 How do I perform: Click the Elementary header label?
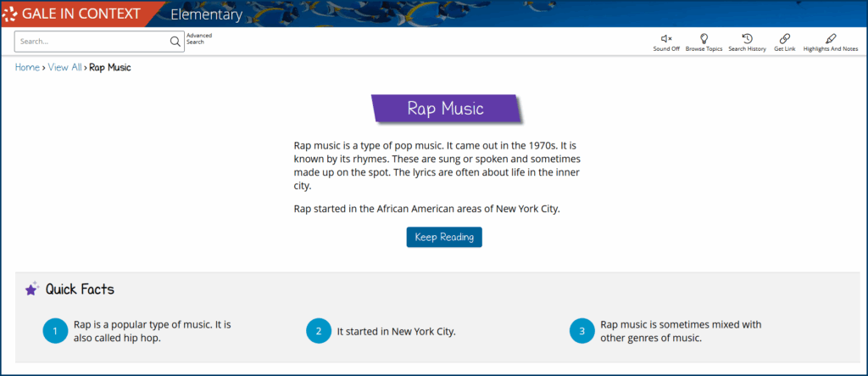tap(206, 14)
